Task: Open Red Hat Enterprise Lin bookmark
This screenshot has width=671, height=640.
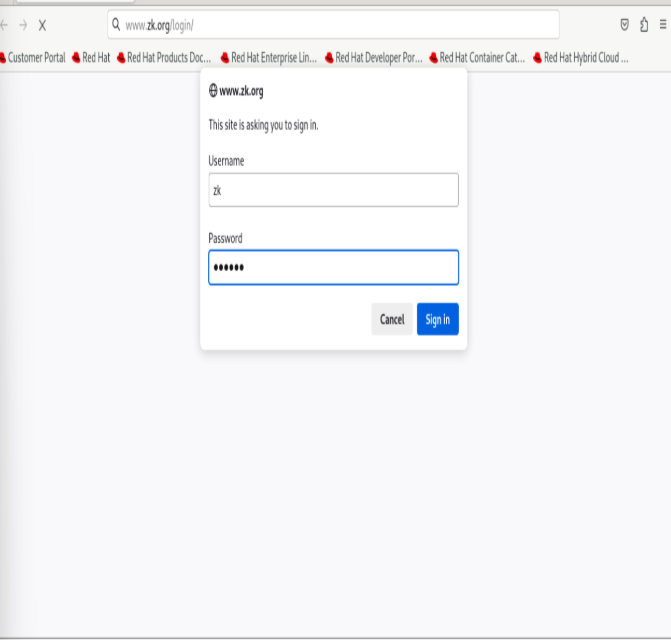Action: pos(269,57)
